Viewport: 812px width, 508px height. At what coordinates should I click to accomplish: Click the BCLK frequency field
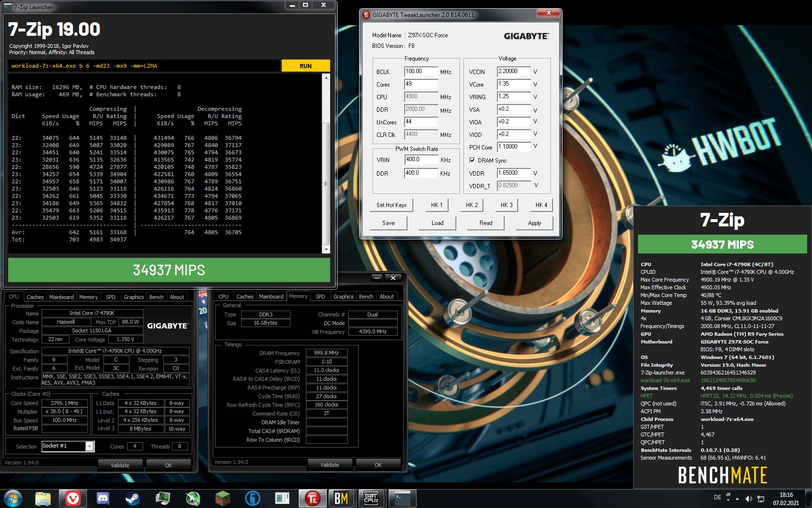[421, 71]
